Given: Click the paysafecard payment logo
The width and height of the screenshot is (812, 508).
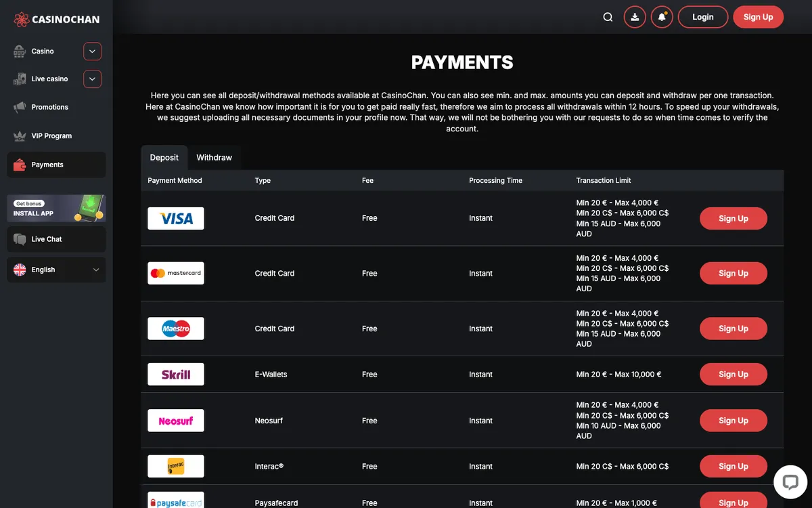Looking at the screenshot, I should pyautogui.click(x=176, y=501).
